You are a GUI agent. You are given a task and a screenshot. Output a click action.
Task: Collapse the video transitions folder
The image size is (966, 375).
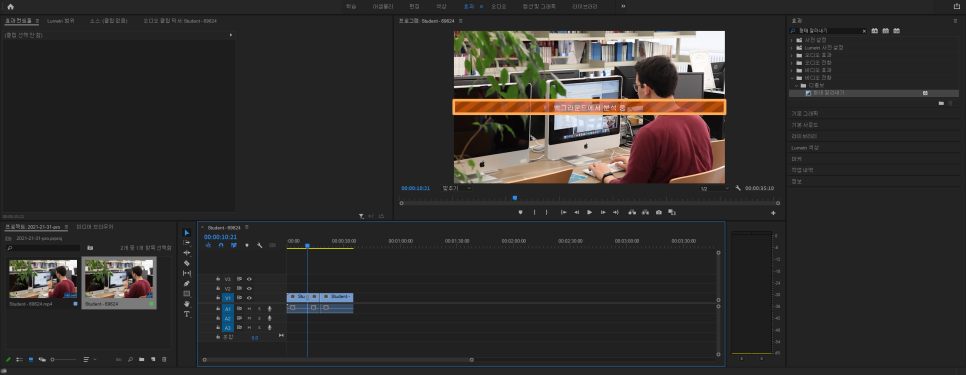click(x=792, y=78)
